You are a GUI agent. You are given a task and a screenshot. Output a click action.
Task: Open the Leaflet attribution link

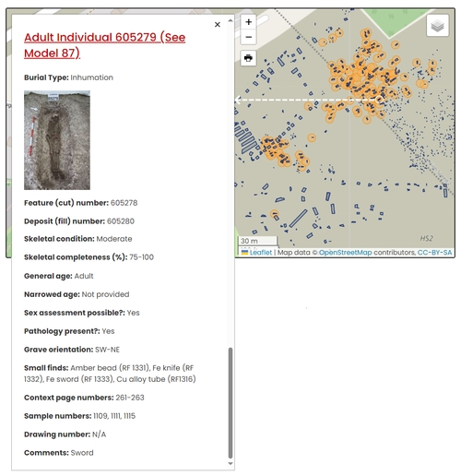pos(260,253)
